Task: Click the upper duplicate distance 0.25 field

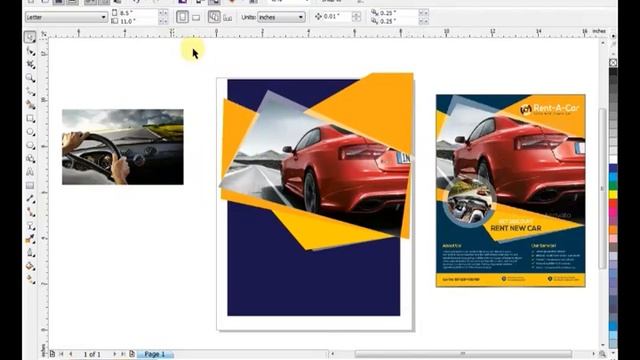Action: pyautogui.click(x=399, y=13)
